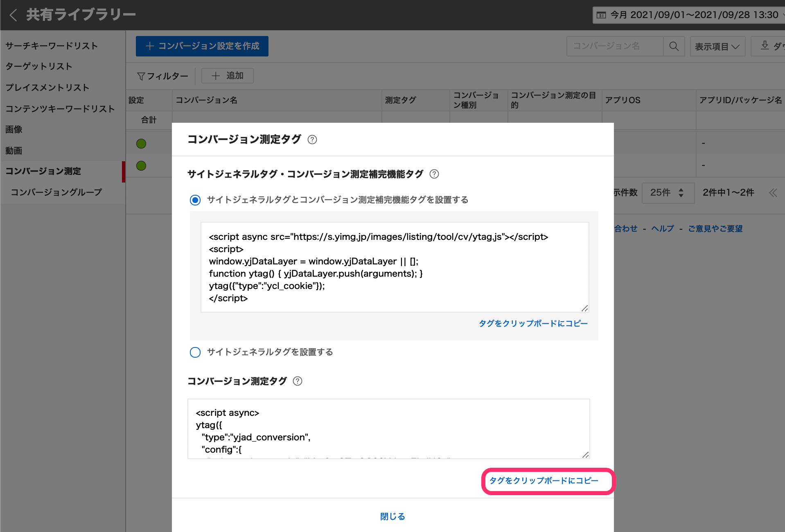Click resize handle of site general tag textarea

[584, 308]
